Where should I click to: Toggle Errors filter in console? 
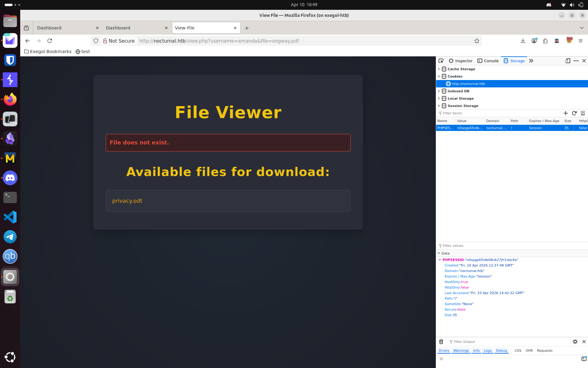pos(444,351)
